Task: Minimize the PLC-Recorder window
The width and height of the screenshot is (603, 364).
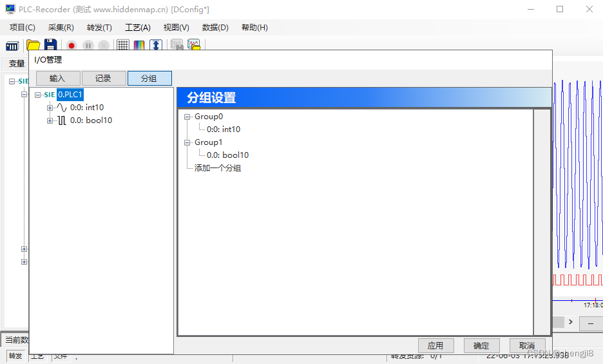Action: pyautogui.click(x=531, y=9)
